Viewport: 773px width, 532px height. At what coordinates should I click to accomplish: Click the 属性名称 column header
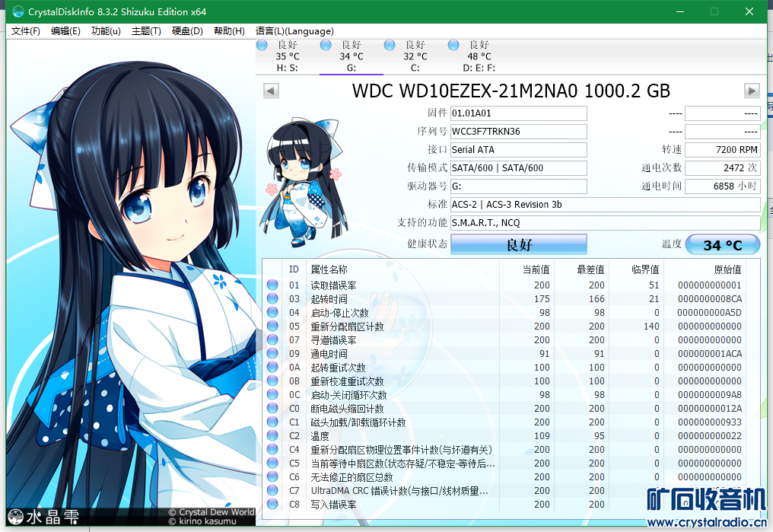329,269
